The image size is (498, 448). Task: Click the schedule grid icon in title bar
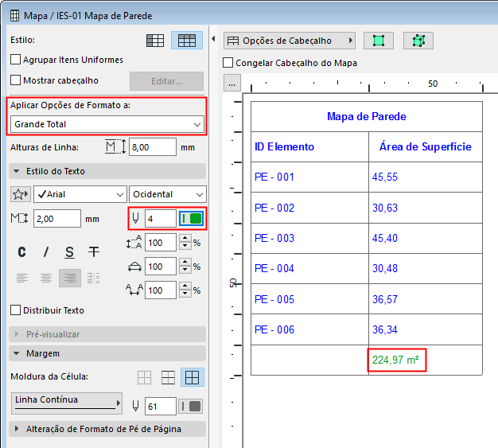tap(14, 16)
